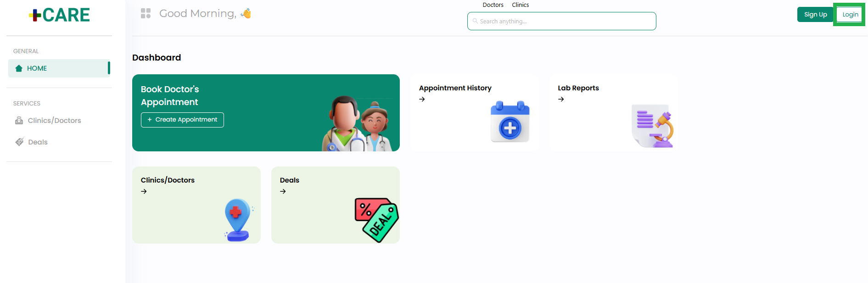Click the arrow under Clinics/Doctors card
868x283 pixels.
[144, 191]
